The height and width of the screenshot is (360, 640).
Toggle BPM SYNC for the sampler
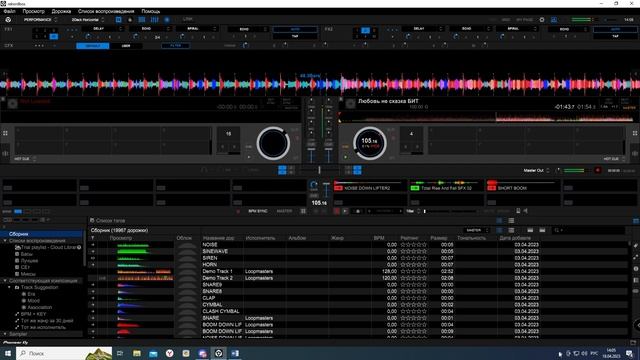tap(258, 211)
